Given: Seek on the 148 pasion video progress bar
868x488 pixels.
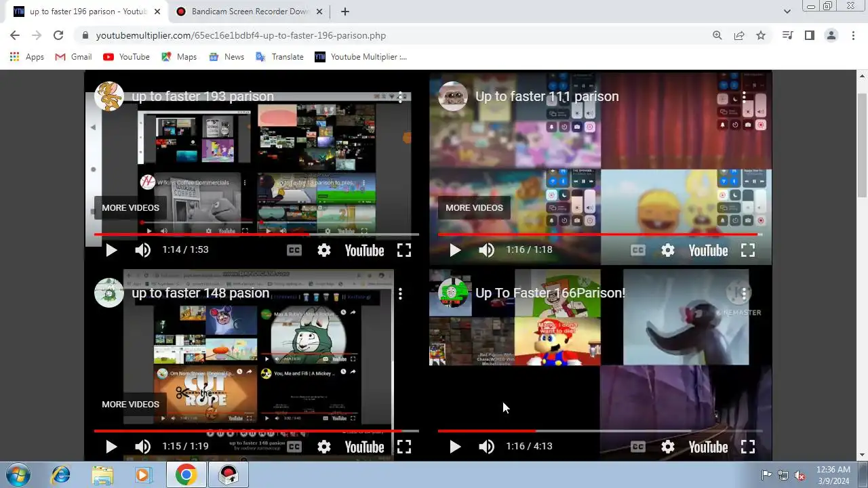Looking at the screenshot, I should pyautogui.click(x=256, y=431).
